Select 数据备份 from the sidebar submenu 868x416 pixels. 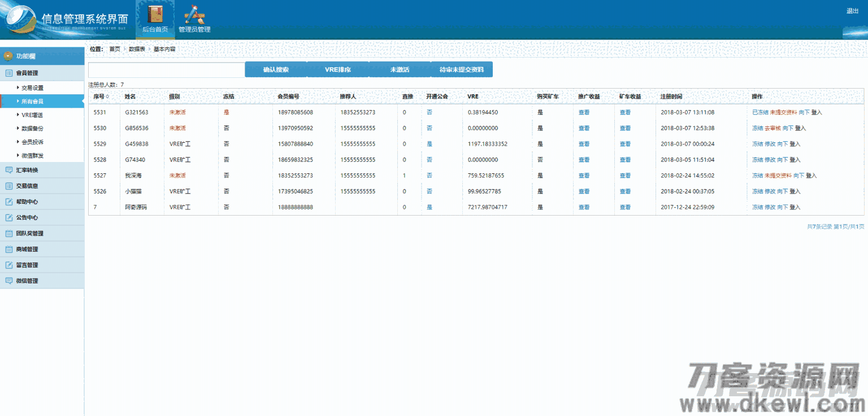(x=32, y=128)
